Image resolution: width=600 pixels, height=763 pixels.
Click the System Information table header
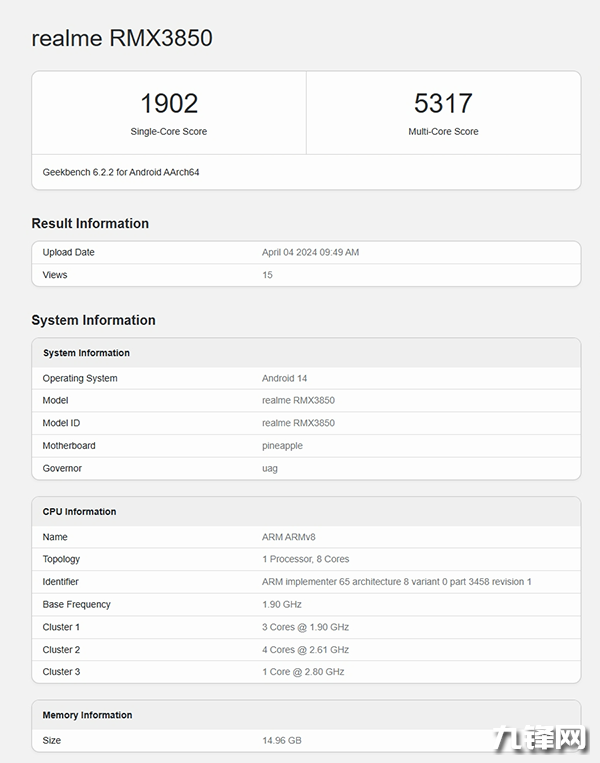click(x=86, y=353)
